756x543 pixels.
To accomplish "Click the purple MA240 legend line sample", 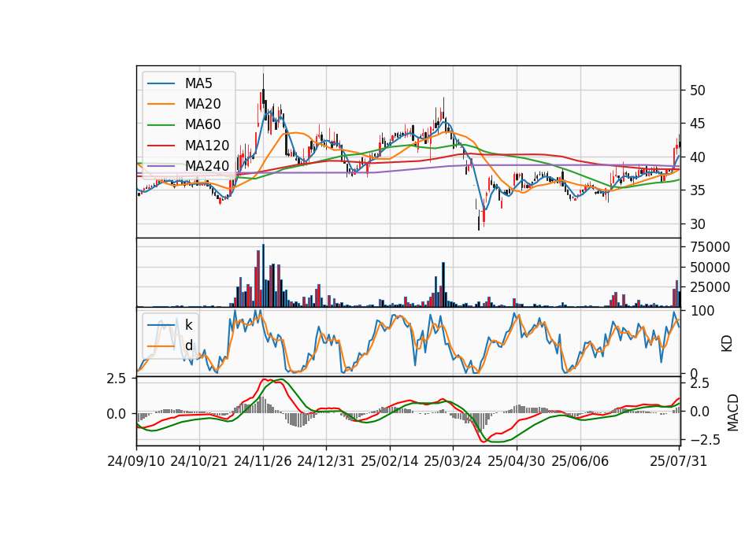I will point(161,166).
